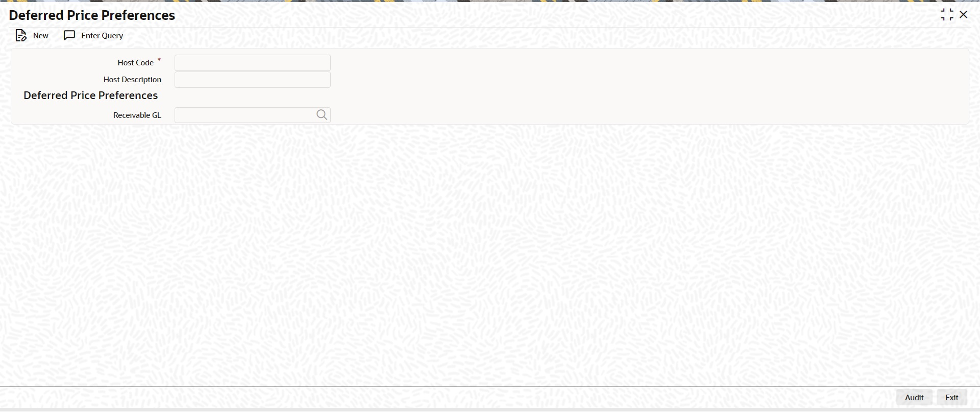
Task: Close the Deferred Price Preferences screen
Action: coord(964,15)
